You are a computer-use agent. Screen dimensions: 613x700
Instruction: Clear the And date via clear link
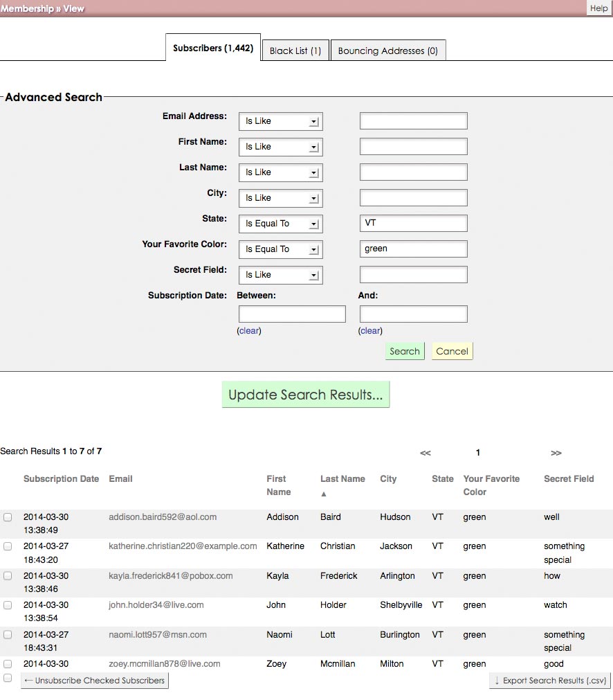pyautogui.click(x=370, y=331)
